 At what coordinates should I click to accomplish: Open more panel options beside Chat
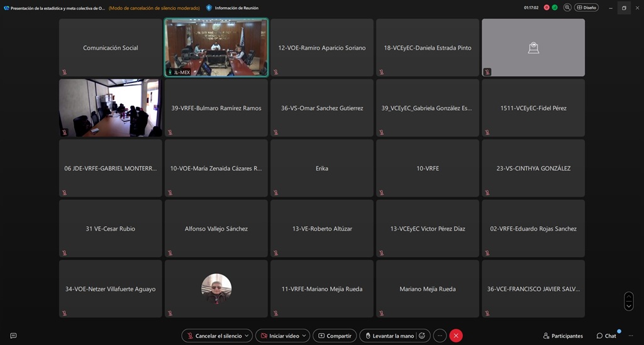tap(630, 336)
